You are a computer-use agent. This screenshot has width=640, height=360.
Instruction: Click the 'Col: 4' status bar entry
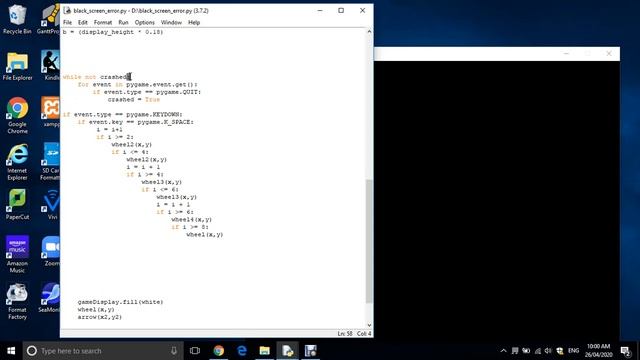pyautogui.click(x=364, y=334)
